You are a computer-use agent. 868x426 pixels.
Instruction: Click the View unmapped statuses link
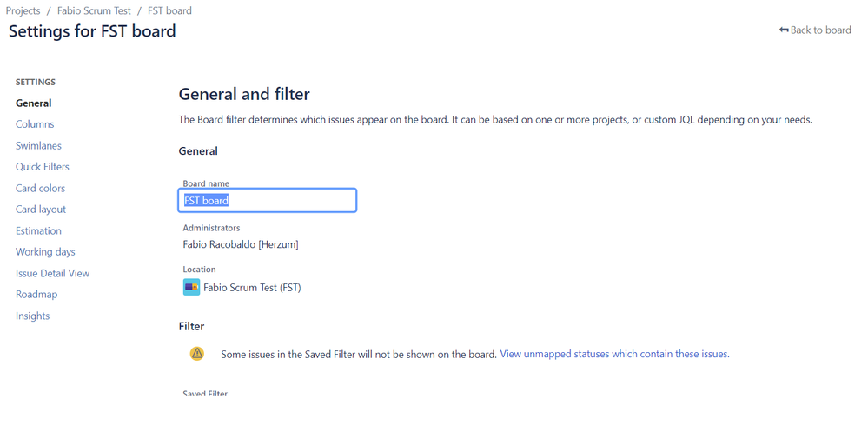pyautogui.click(x=614, y=354)
